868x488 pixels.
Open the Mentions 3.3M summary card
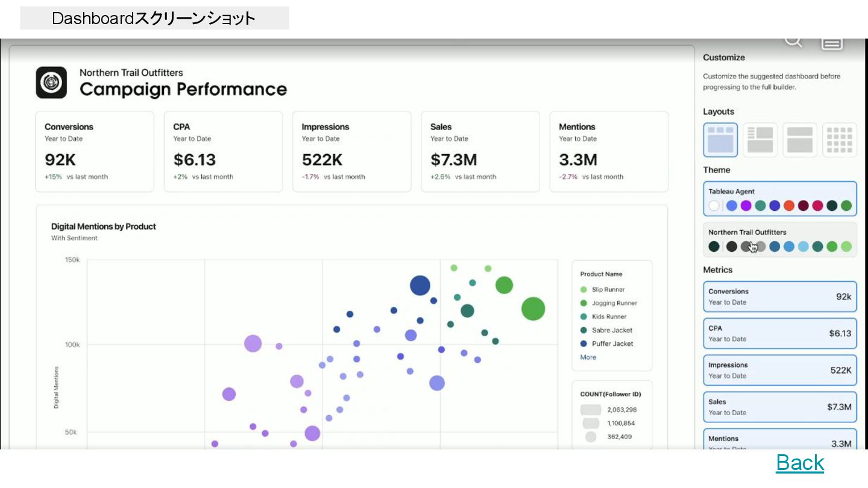click(x=609, y=152)
